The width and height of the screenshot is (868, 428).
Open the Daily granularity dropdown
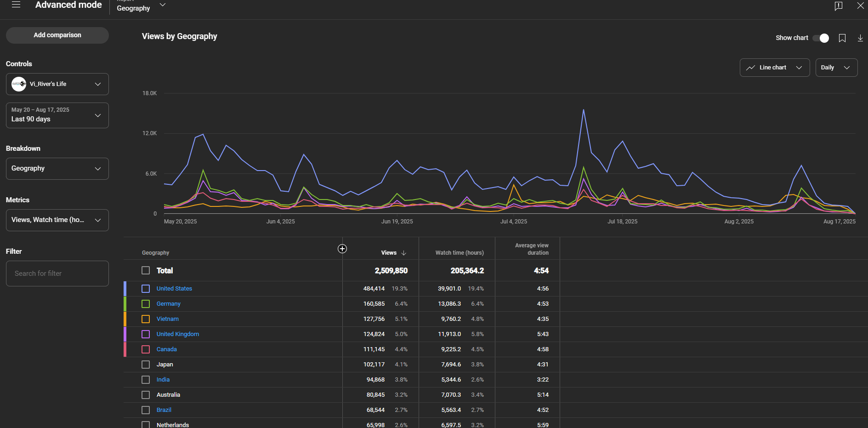click(836, 68)
